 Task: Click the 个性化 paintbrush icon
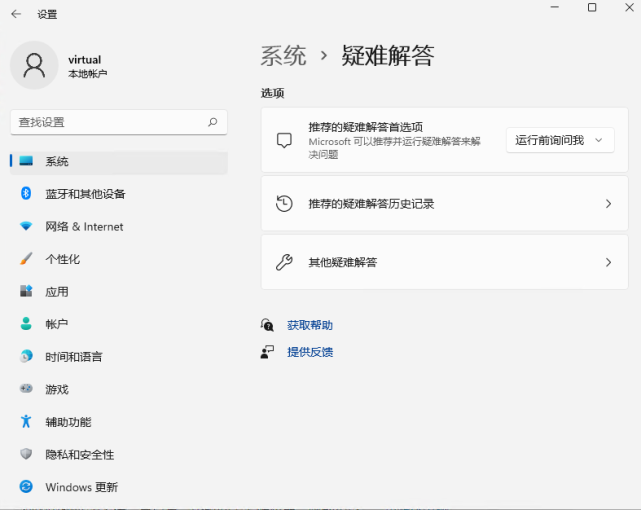point(26,259)
